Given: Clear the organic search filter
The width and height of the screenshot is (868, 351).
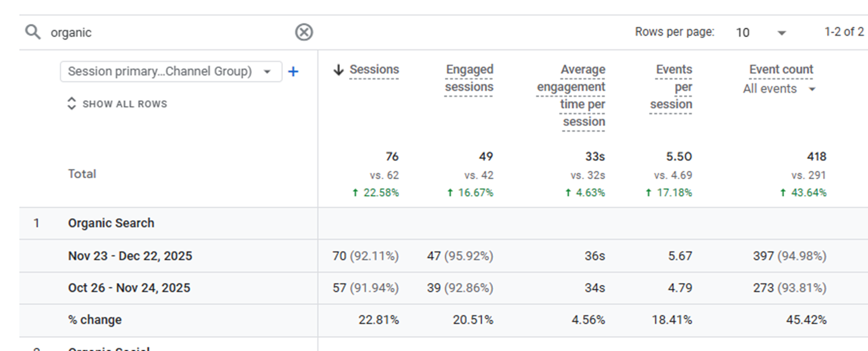Looking at the screenshot, I should coord(304,32).
